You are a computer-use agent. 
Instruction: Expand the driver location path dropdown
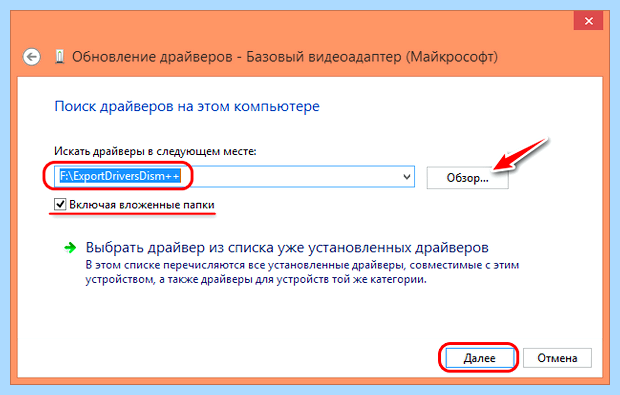pyautogui.click(x=406, y=177)
